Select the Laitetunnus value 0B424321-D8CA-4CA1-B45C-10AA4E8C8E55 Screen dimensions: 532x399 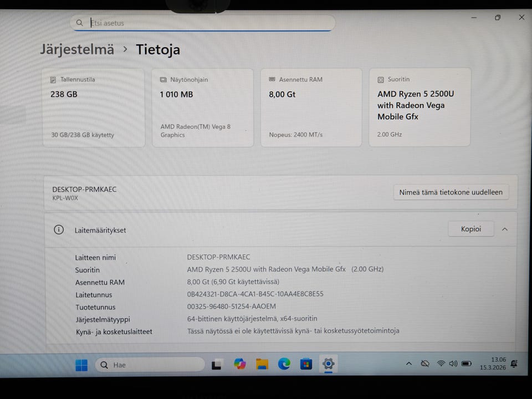coord(255,294)
